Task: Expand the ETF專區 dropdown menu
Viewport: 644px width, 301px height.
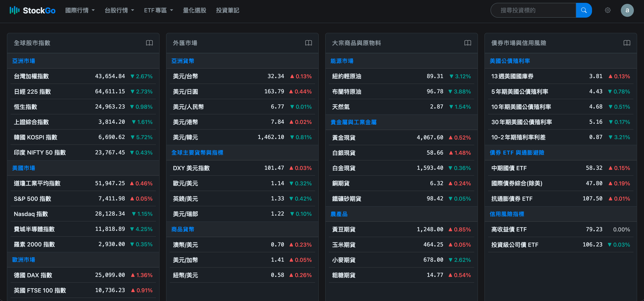Action: tap(159, 10)
